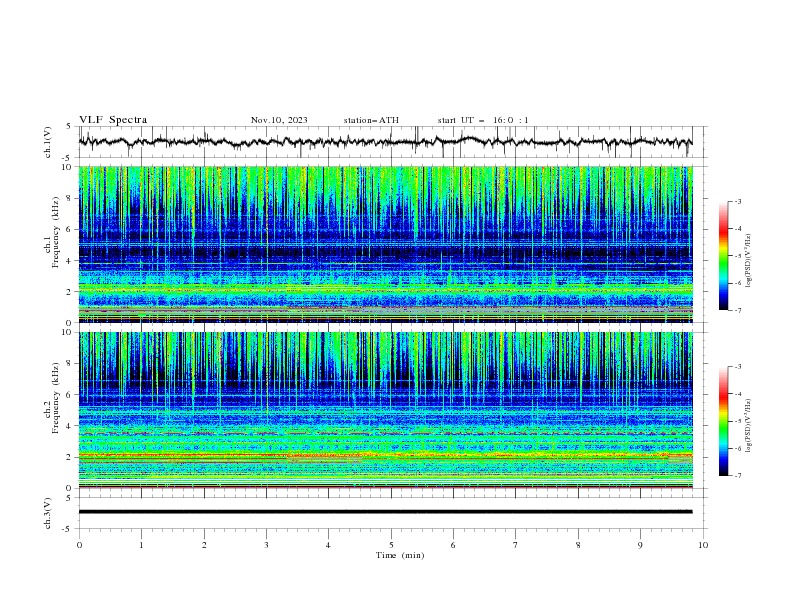792x612 pixels.
Task: Click the "ch.3(V)" axis label
Action: pos(48,513)
